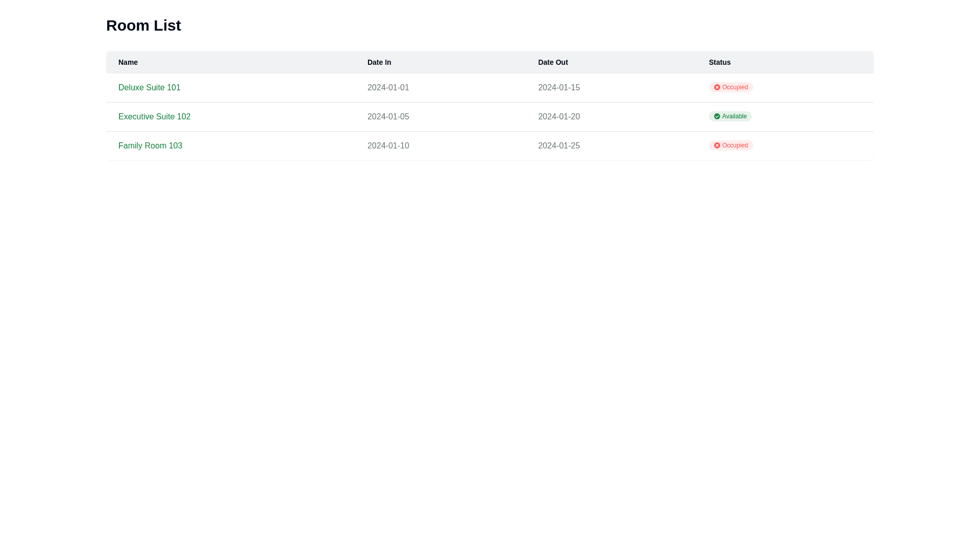980x551 pixels.
Task: Click the Date In column header
Action: pyautogui.click(x=379, y=62)
